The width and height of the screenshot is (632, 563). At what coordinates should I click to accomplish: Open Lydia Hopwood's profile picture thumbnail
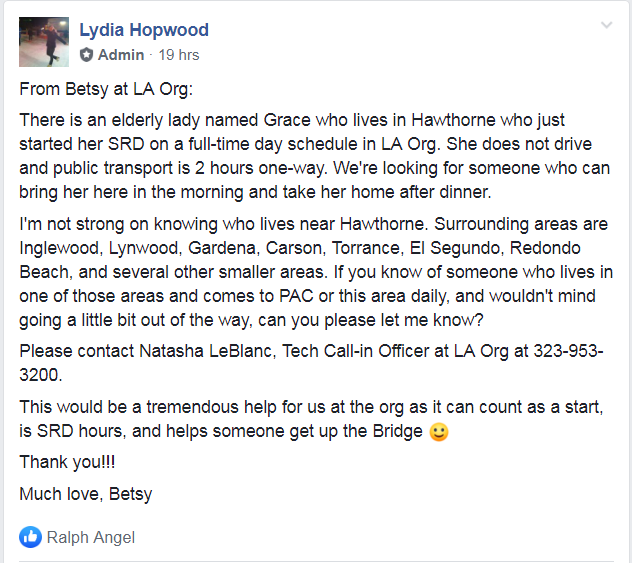tap(44, 42)
